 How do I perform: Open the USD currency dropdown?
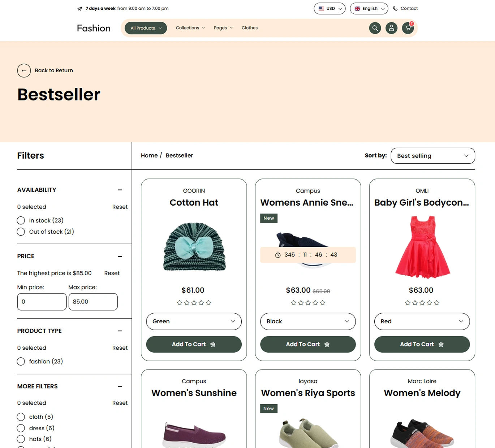point(330,8)
